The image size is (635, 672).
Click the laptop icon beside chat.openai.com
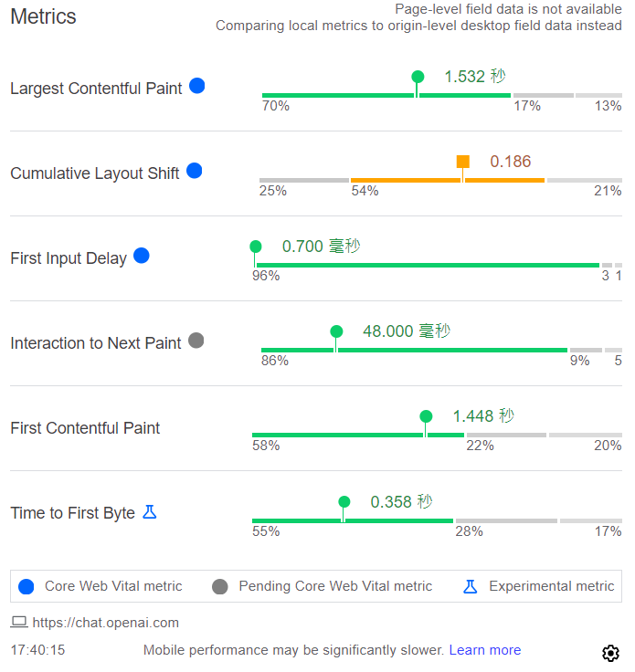18,623
